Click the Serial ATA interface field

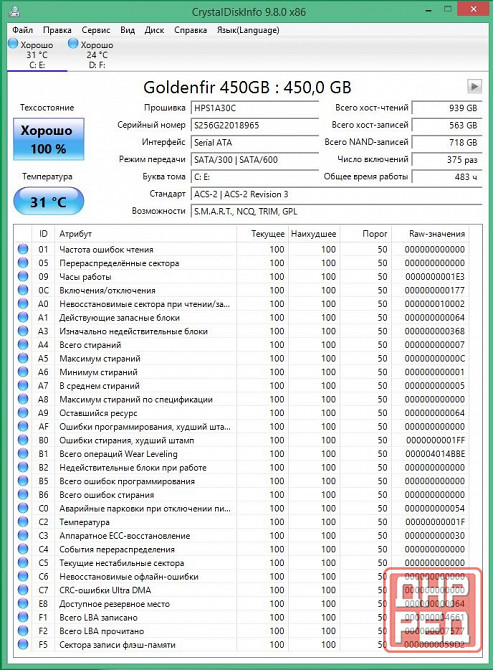(x=255, y=142)
